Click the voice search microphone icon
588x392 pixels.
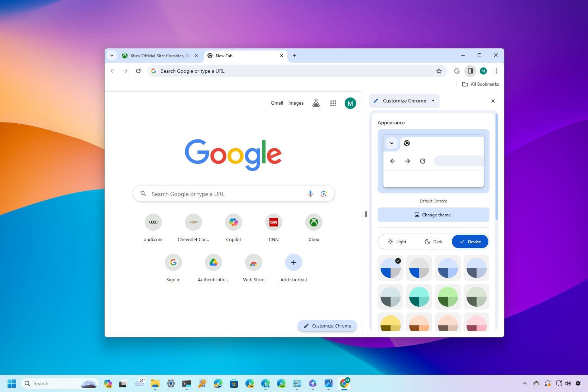point(310,194)
